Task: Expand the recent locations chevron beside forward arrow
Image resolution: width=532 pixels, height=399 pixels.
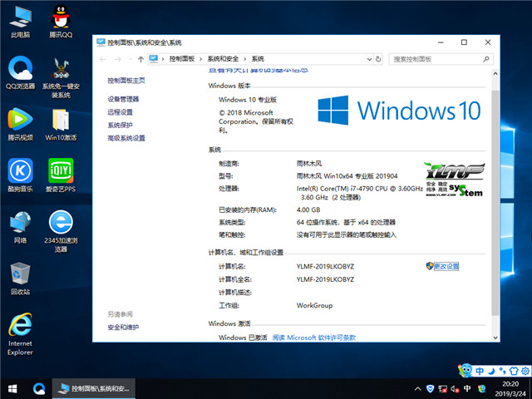Action: pyautogui.click(x=131, y=59)
